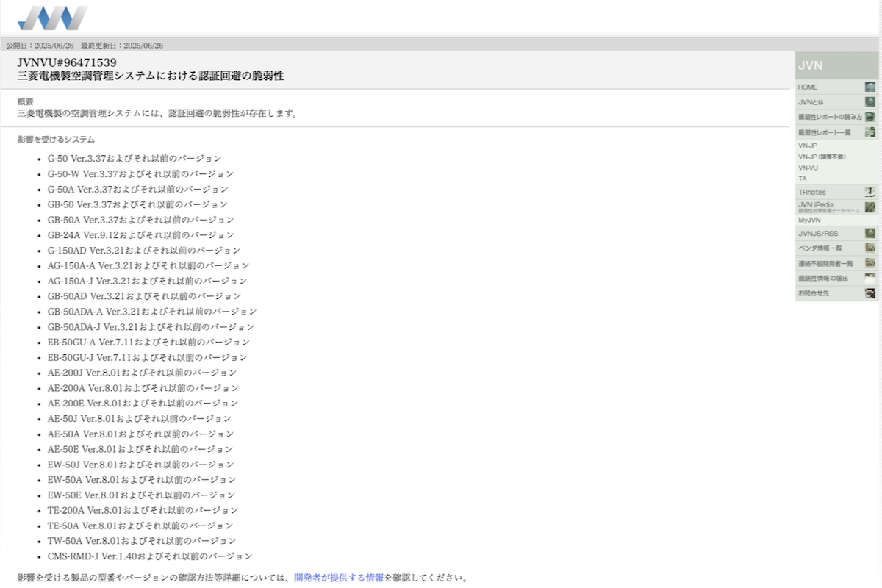This screenshot has width=882, height=588.
Task: Select VN-JP in the sidebar
Action: click(x=807, y=146)
